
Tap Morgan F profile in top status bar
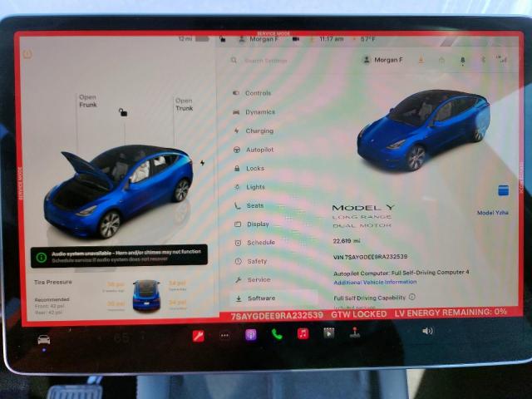pyautogui.click(x=259, y=39)
